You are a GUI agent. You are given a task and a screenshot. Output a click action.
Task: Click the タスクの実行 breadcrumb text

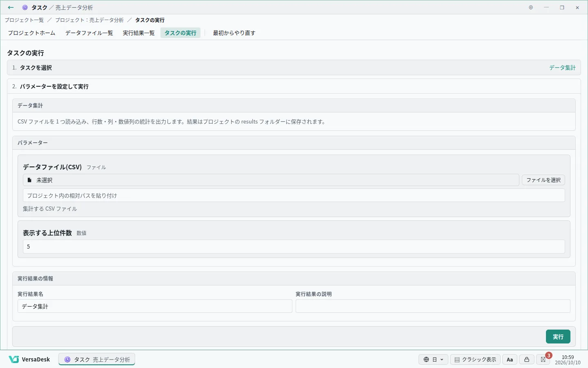(150, 20)
